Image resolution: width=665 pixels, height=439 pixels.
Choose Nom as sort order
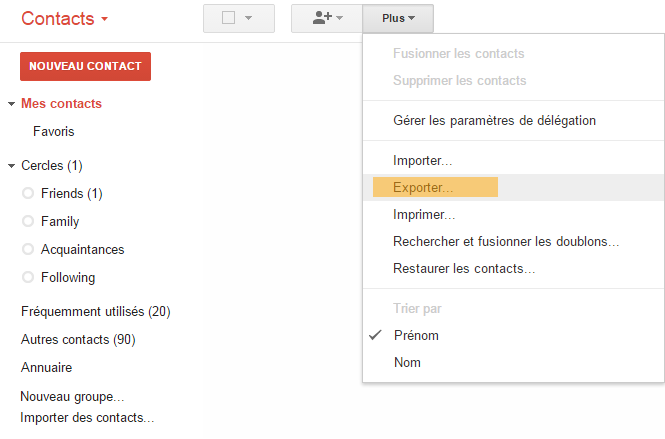407,363
